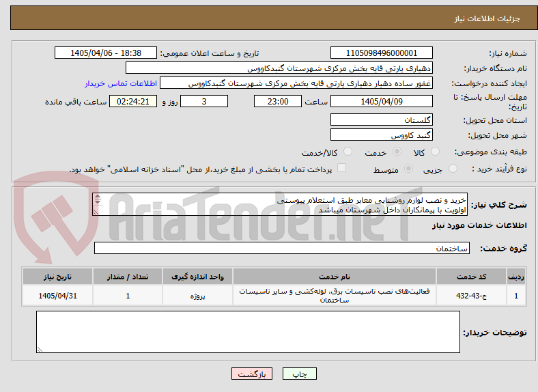Click the چاپ print button
The width and height of the screenshot is (538, 392).
click(300, 374)
